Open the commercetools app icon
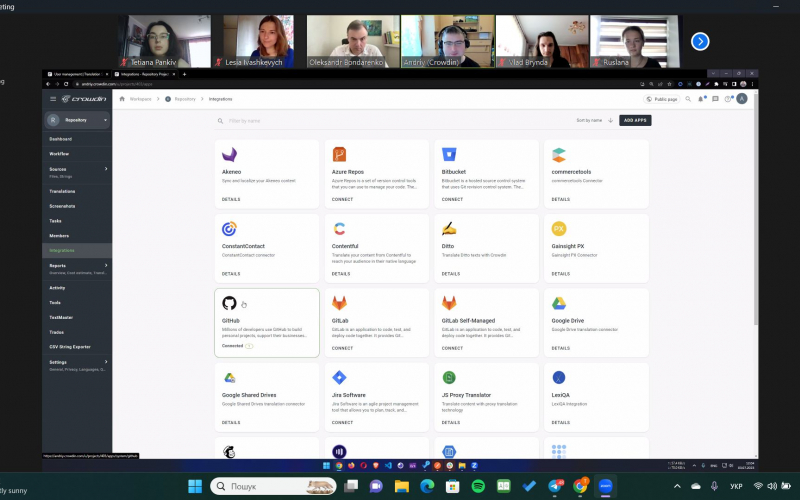 [x=559, y=155]
